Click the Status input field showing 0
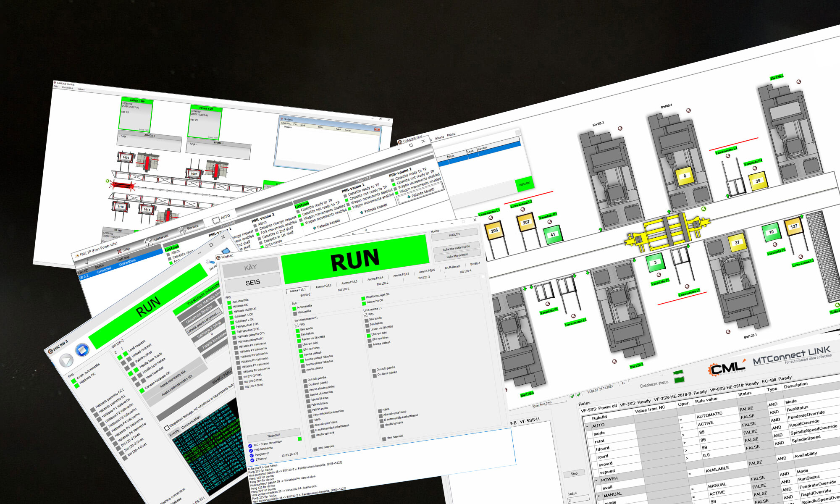The image size is (840, 504). [578, 500]
